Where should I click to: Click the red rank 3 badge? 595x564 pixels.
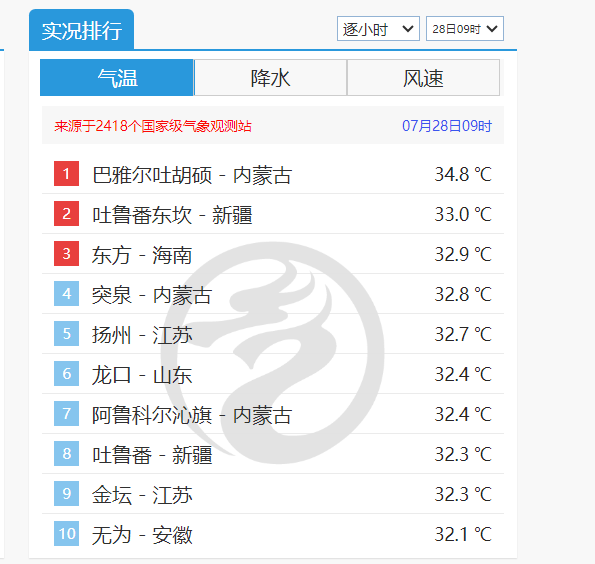66,254
